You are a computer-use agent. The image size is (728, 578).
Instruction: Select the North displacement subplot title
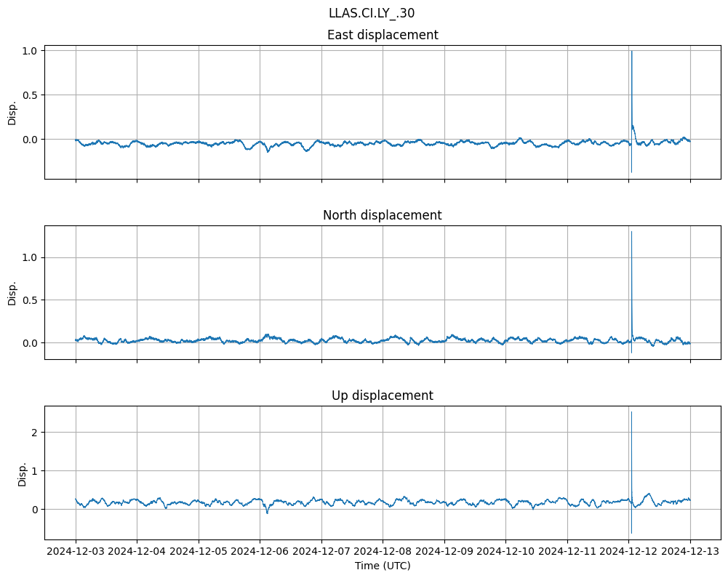coord(383,215)
